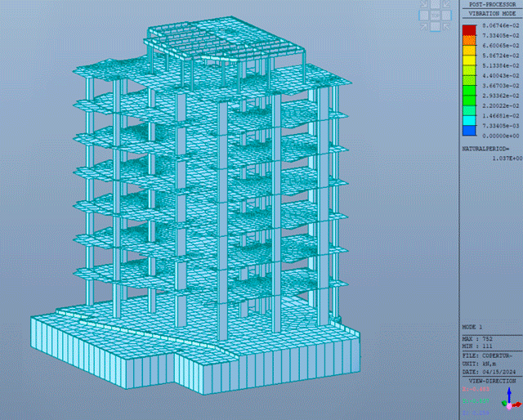Click the top-left diagonal arrow in view navigator
Image resolution: width=523 pixels, height=420 pixels.
(426, 5)
